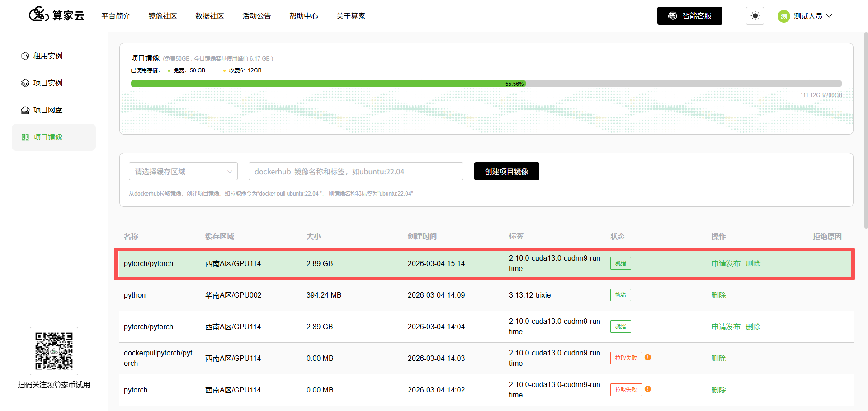The height and width of the screenshot is (411, 868).
Task: Click the 就绪 tag on the 14:04 row
Action: coord(621,327)
